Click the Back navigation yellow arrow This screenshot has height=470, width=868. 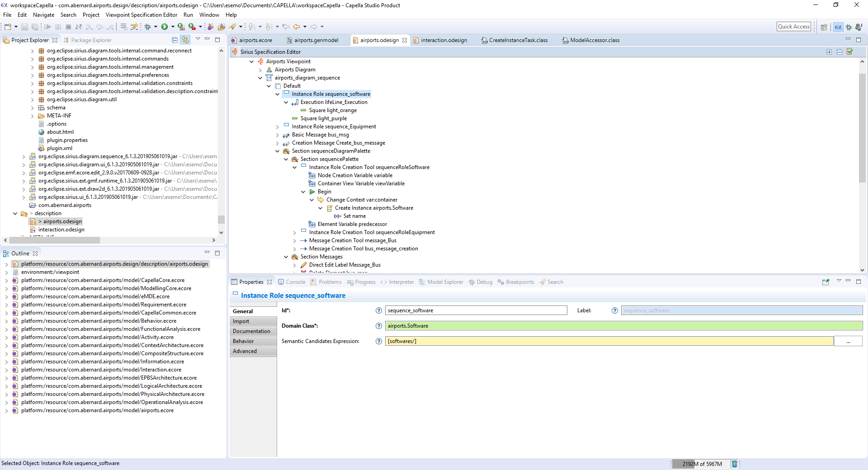297,27
